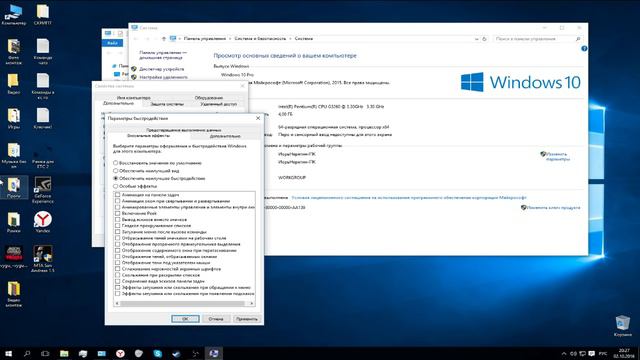Viewport: 640px width, 360px height.
Task: Close the performance options dialog
Action: [x=258, y=118]
